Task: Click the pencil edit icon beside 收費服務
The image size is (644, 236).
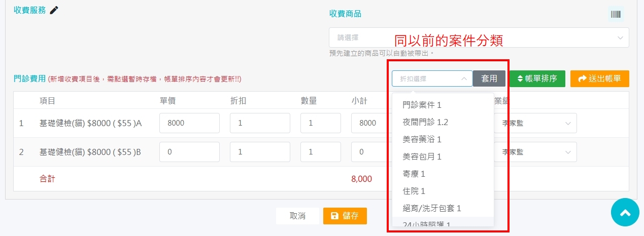Action: point(54,10)
